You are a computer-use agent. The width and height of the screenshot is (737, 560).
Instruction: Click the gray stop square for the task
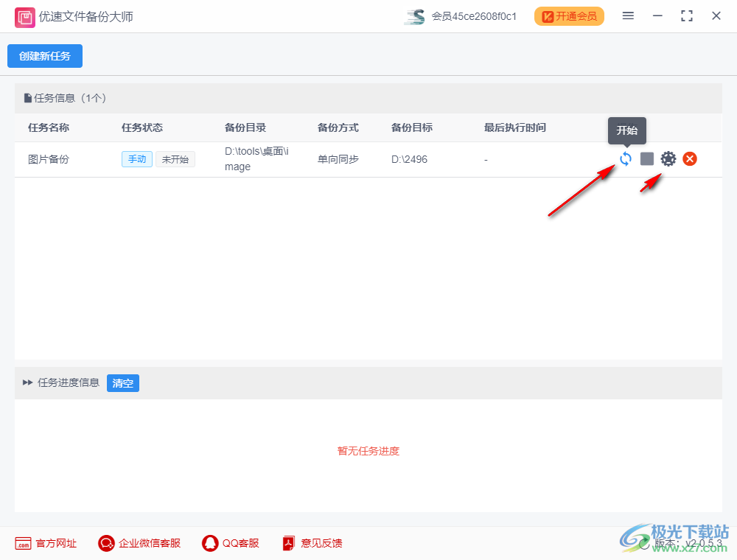click(x=646, y=158)
